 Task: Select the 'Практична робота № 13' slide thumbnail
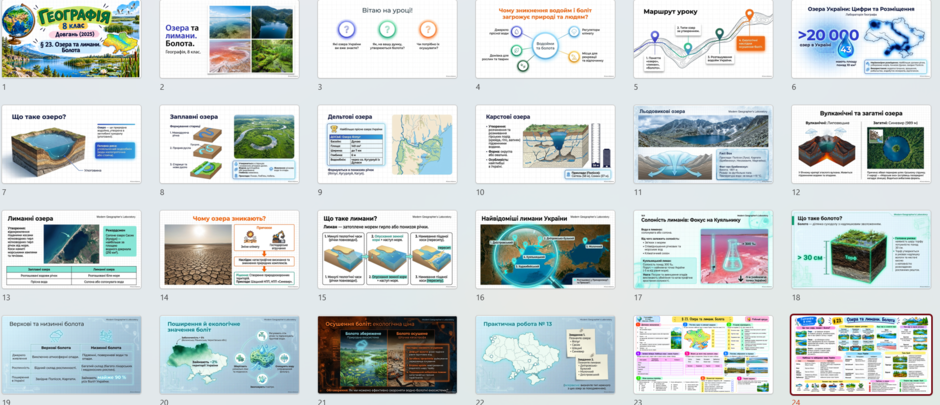click(546, 355)
